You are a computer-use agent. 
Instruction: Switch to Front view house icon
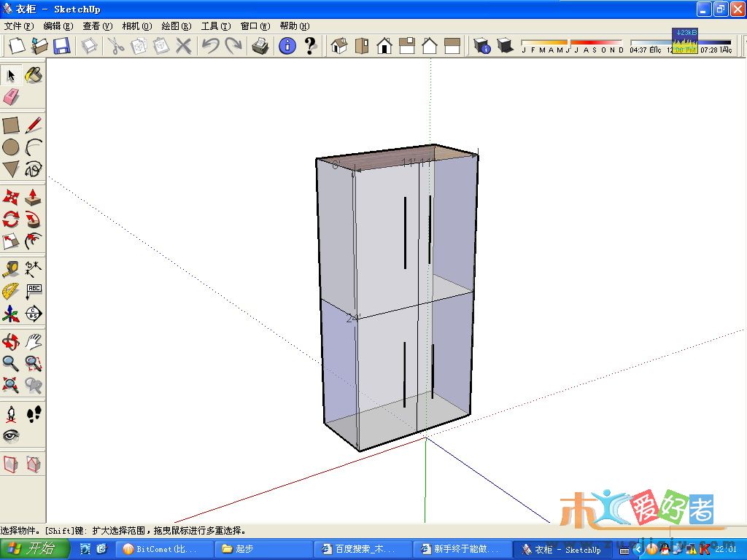coord(384,46)
